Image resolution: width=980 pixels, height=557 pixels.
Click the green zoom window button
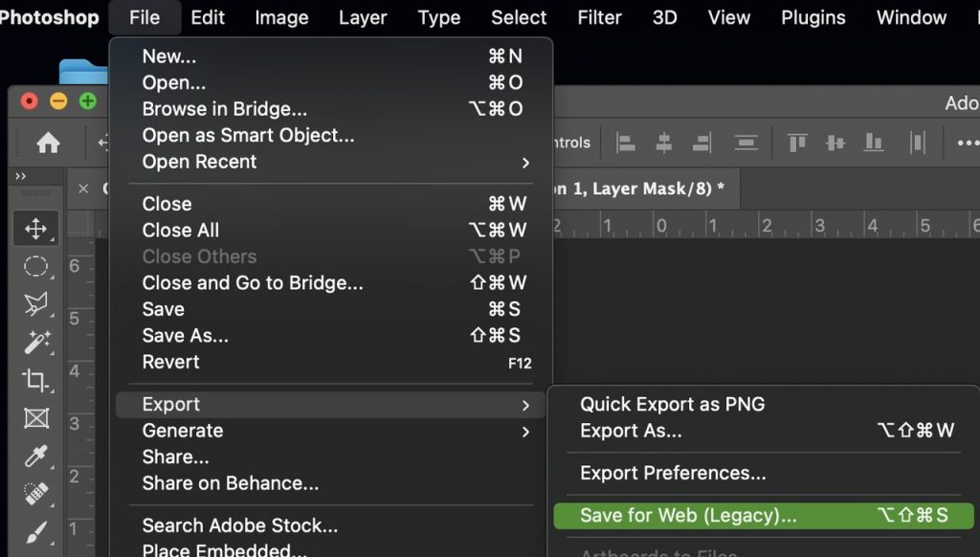click(87, 100)
